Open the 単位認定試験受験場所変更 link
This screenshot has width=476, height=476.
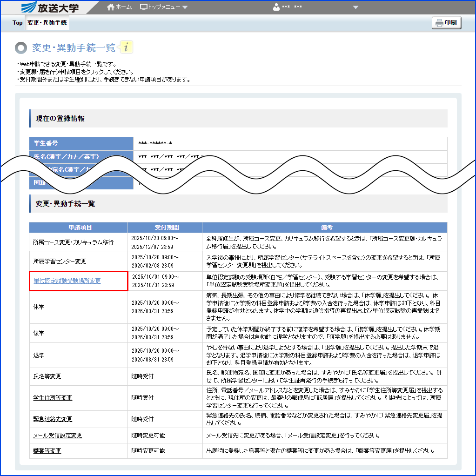[67, 280]
